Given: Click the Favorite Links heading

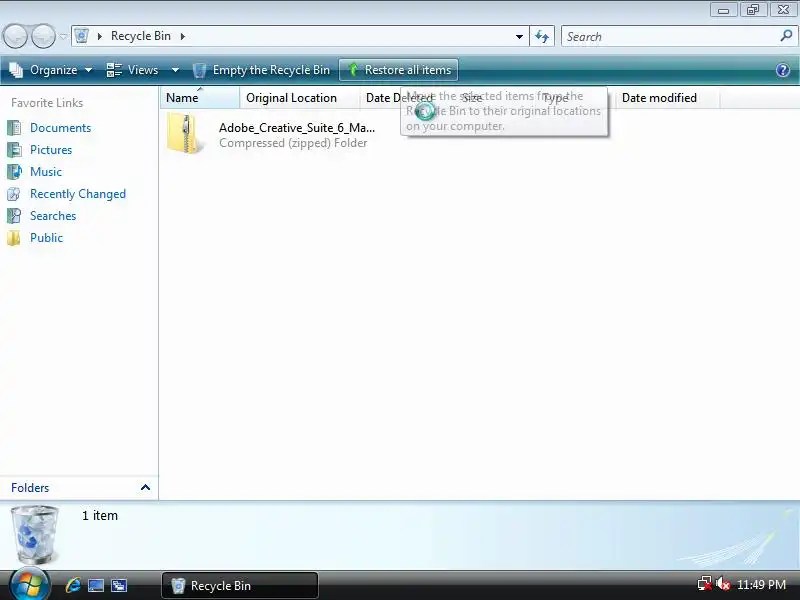Looking at the screenshot, I should [x=47, y=103].
